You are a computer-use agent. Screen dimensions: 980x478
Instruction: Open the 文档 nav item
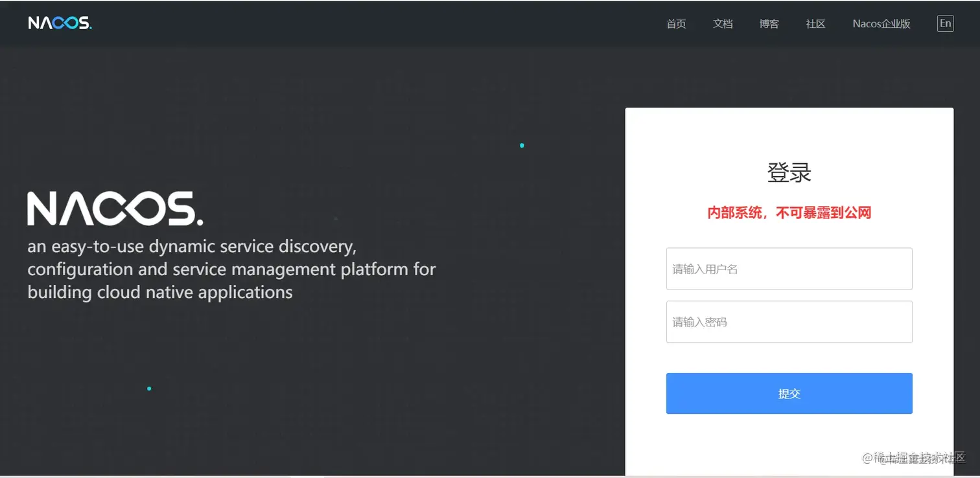[x=723, y=24]
